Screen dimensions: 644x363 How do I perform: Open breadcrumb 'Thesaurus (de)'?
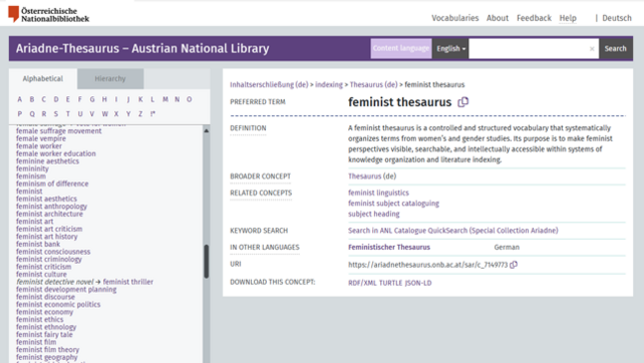coord(374,84)
